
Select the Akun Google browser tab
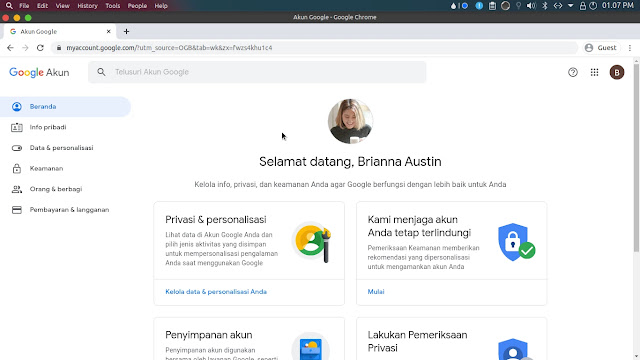(60, 31)
